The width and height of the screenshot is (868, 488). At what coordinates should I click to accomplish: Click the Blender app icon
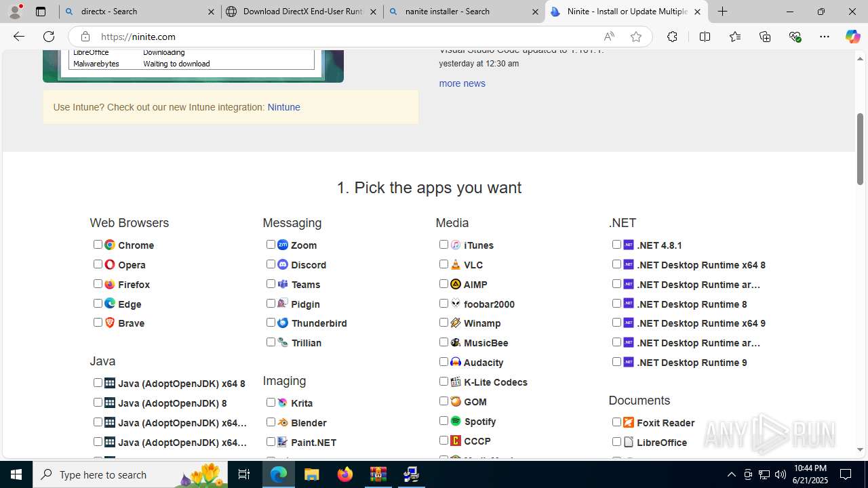283,422
